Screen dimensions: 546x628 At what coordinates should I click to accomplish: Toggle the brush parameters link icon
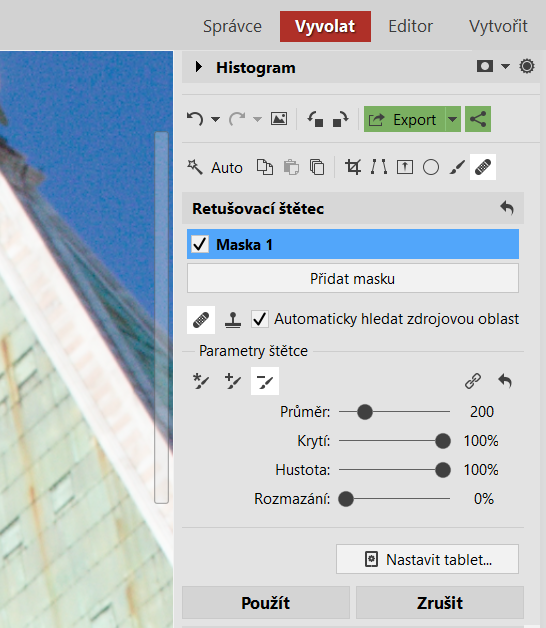coord(473,381)
